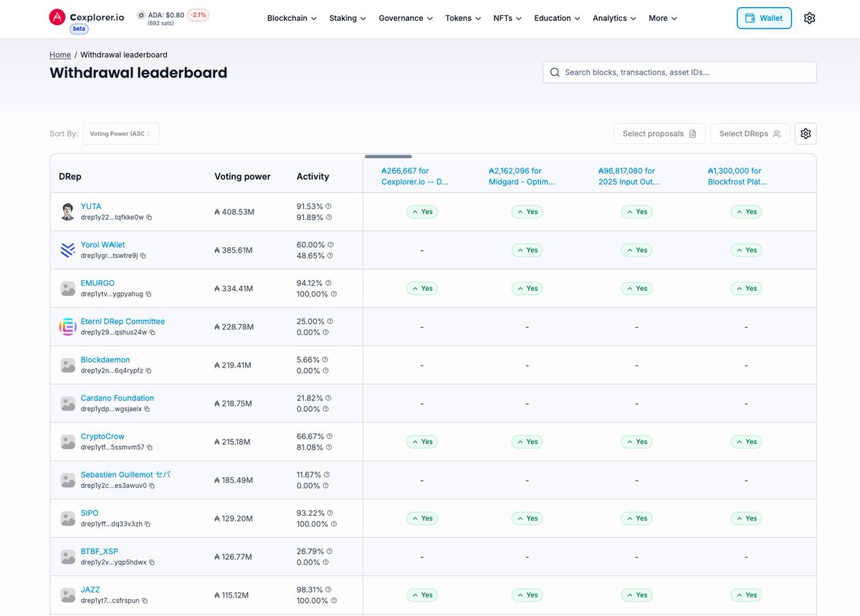Image resolution: width=860 pixels, height=616 pixels.
Task: Click the ADA price -2.1% badge
Action: click(198, 14)
